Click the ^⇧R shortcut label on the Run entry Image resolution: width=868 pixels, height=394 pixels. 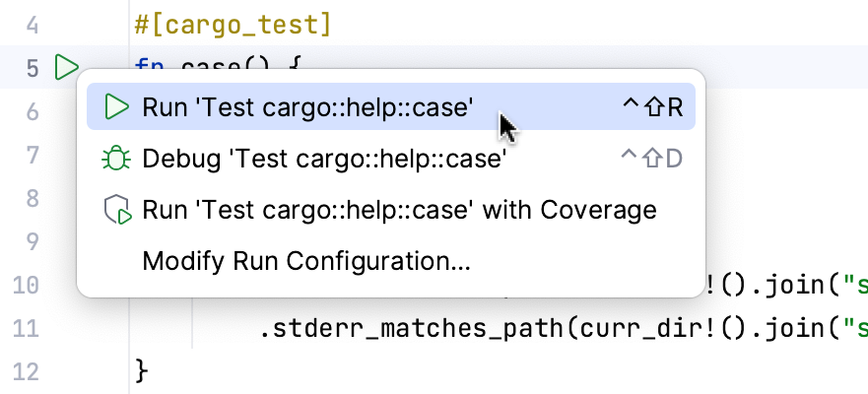pyautogui.click(x=651, y=107)
